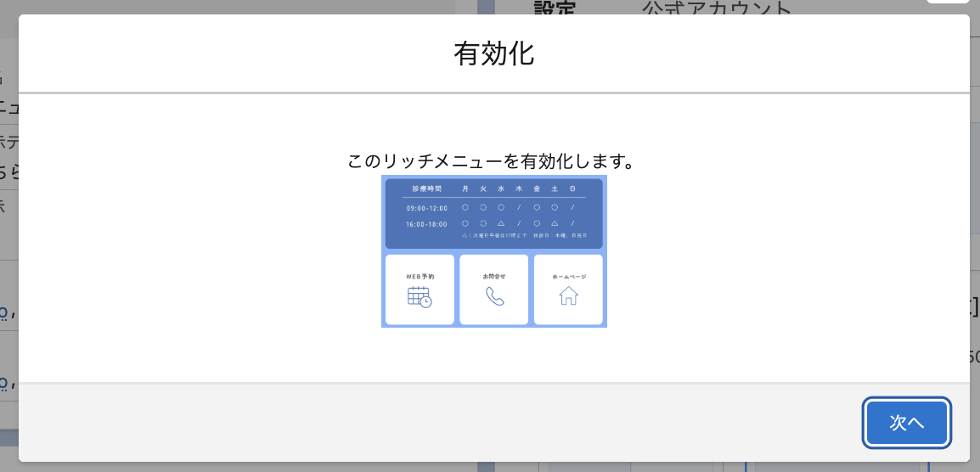Click the Saturday afternoon triangle mark
The height and width of the screenshot is (472, 980).
[x=555, y=224]
